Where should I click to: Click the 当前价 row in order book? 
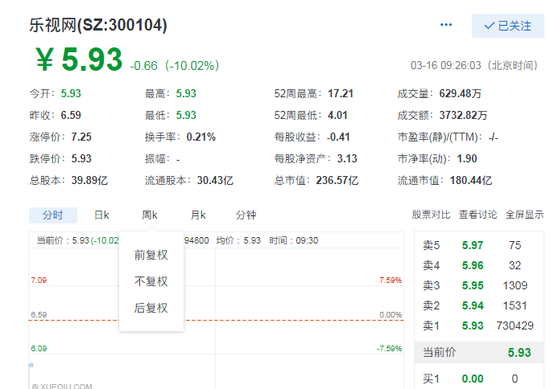(x=479, y=352)
